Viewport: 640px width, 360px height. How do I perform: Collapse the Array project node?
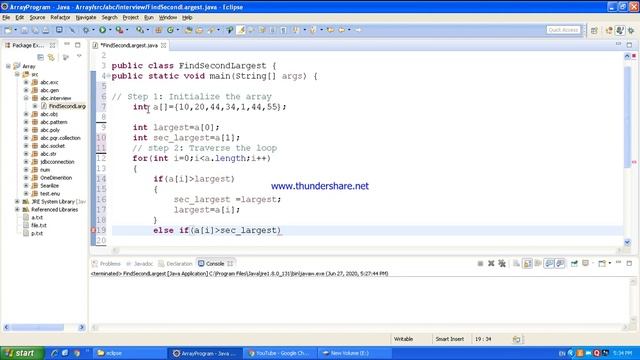8,66
